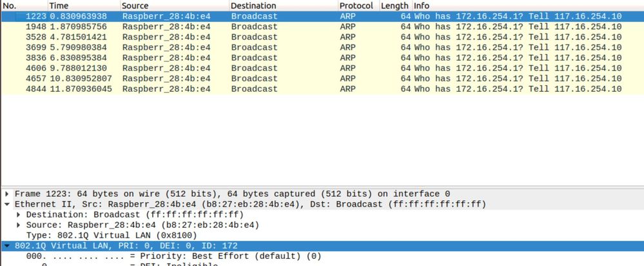Click the Frame 1223: 64 bytes on wire line text
The width and height of the screenshot is (644, 266).
tap(233, 194)
